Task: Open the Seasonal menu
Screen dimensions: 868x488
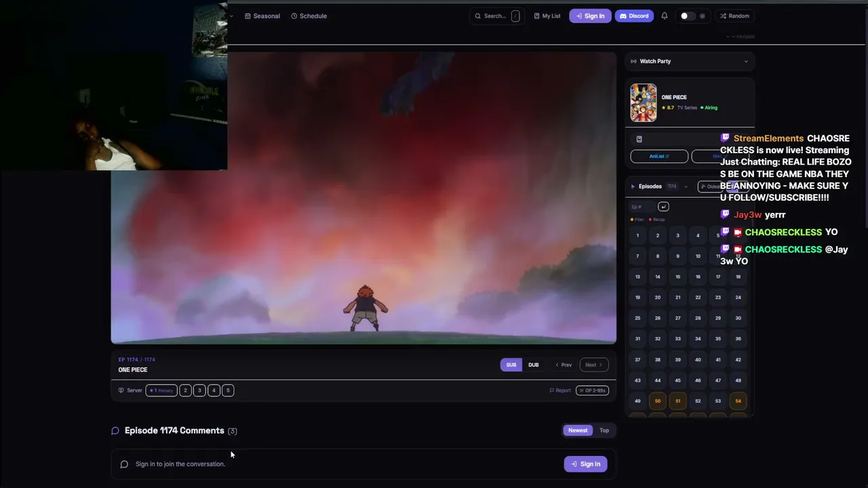Action: (262, 16)
